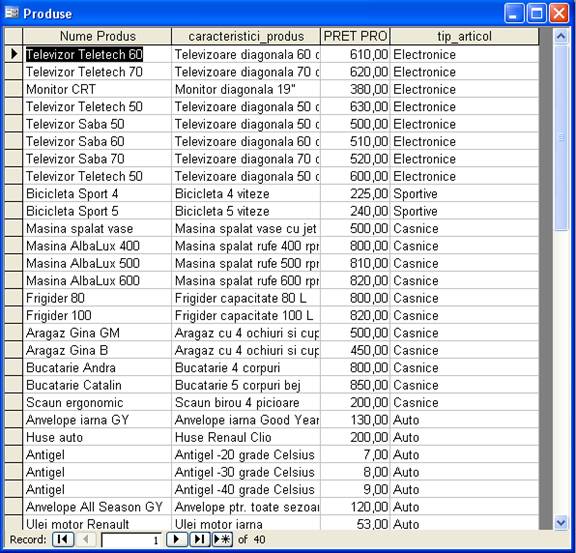This screenshot has height=553, width=576.
Task: Click cell 'Televizor Saba 50'
Action: pos(97,124)
